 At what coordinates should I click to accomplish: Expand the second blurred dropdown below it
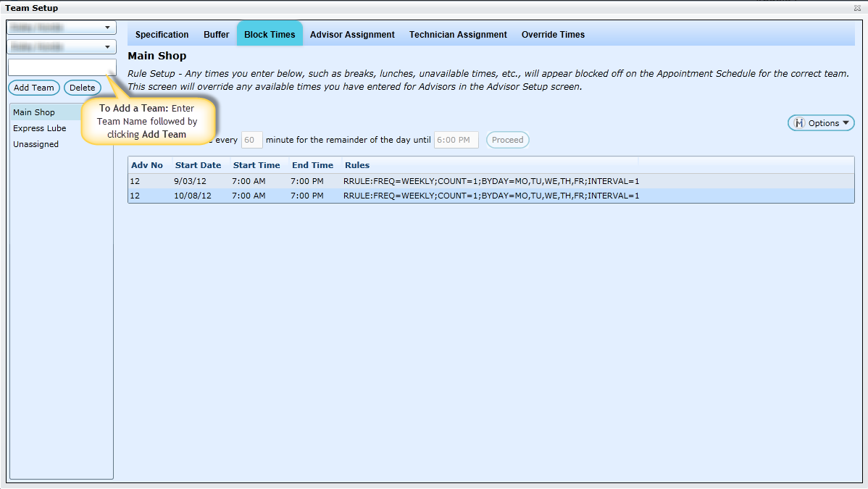tap(62, 47)
